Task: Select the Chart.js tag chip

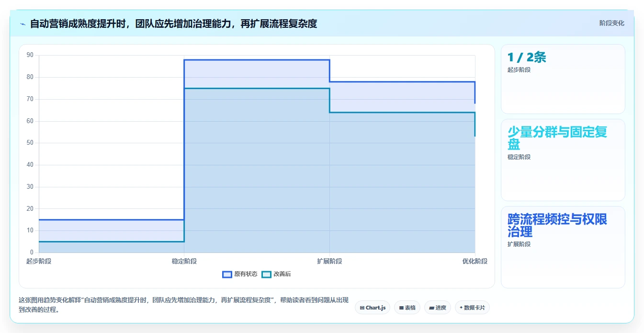Action: pos(373,308)
